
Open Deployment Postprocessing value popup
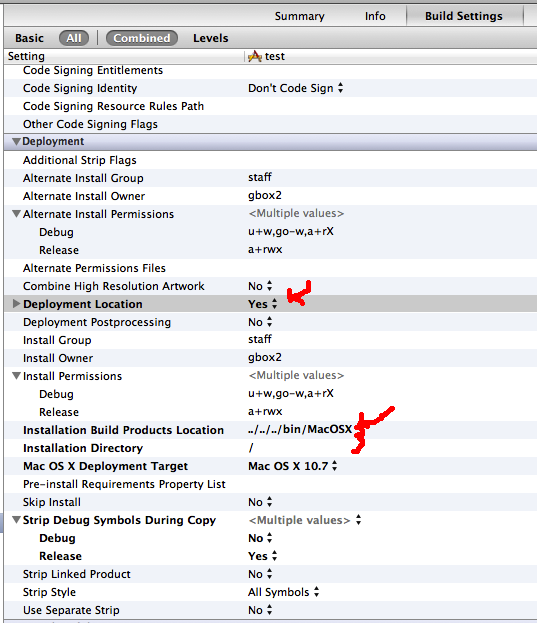(x=260, y=322)
